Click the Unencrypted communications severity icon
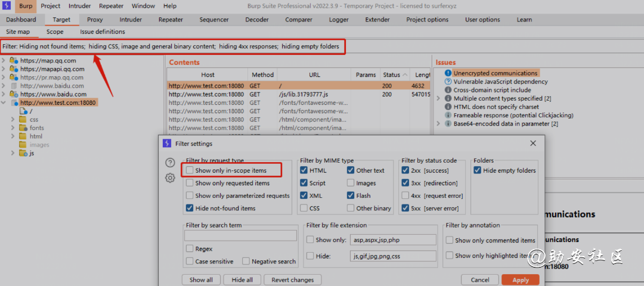 coord(448,73)
